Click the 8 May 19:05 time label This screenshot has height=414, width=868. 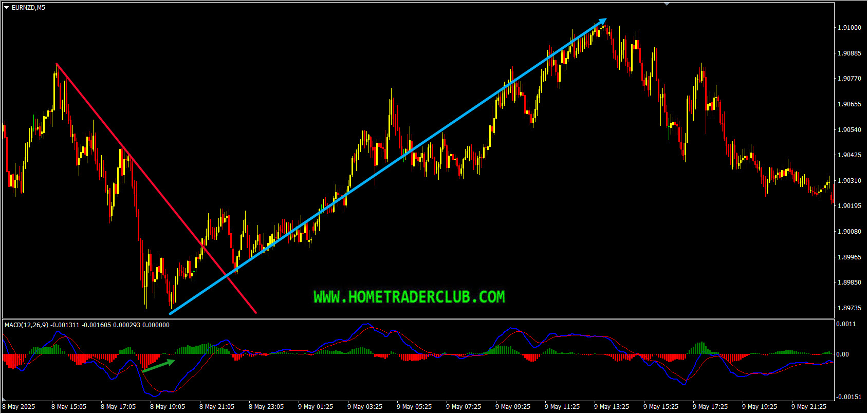(168, 407)
